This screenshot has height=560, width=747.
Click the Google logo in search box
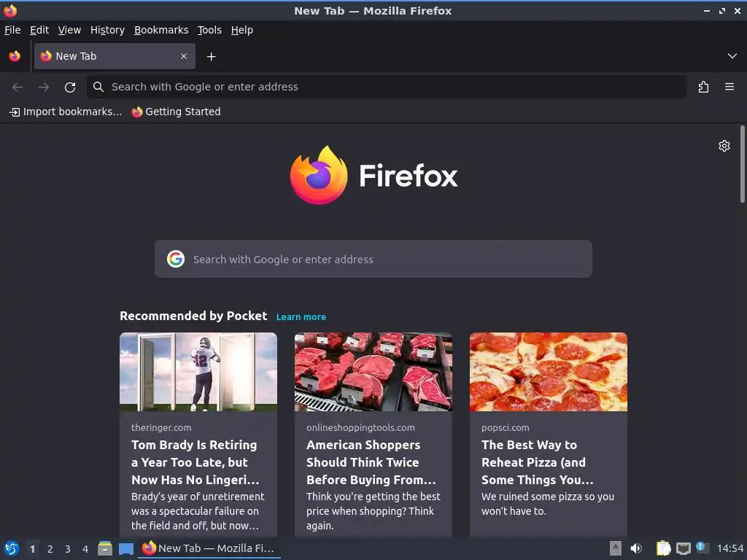click(x=176, y=259)
